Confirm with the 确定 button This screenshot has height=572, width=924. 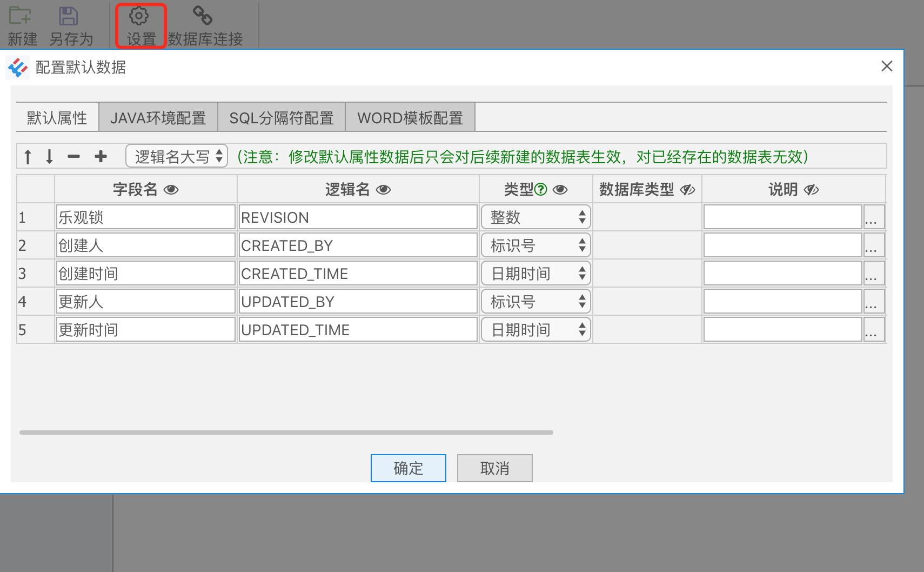409,468
